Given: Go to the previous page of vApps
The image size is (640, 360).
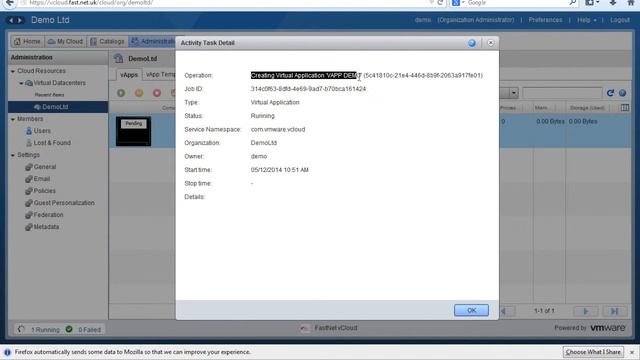Looking at the screenshot, I should tap(505, 311).
